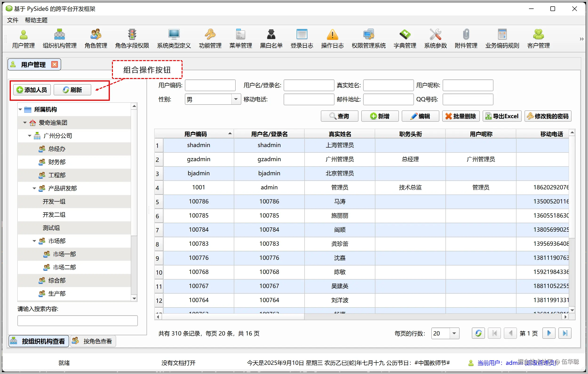
Task: Click the table's horizontal scrollbar
Action: point(233,317)
